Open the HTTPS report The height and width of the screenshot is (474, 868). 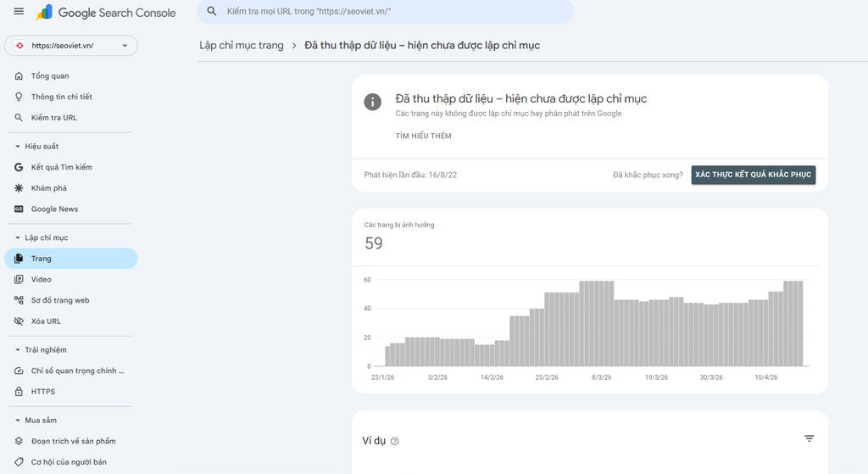coord(42,392)
